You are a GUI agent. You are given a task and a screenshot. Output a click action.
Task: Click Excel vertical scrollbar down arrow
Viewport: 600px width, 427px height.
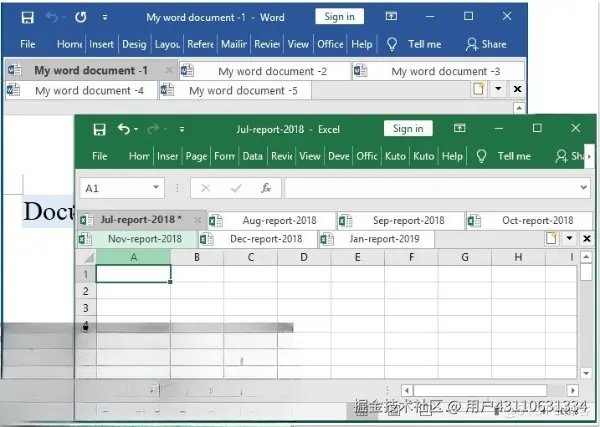tap(586, 373)
